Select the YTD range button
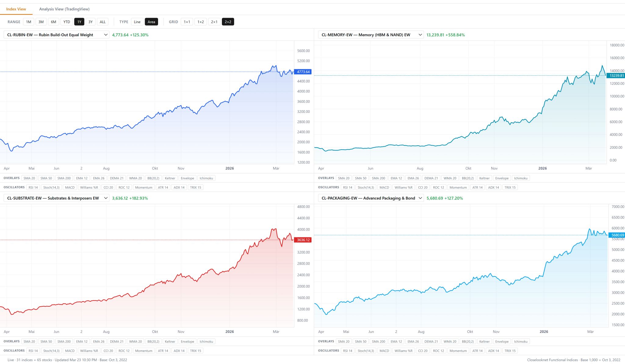The height and width of the screenshot is (364, 625). point(67,22)
